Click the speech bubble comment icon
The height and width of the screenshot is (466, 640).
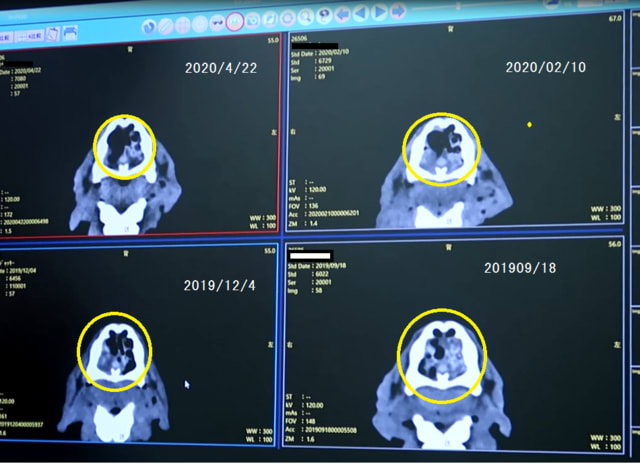pyautogui.click(x=324, y=16)
